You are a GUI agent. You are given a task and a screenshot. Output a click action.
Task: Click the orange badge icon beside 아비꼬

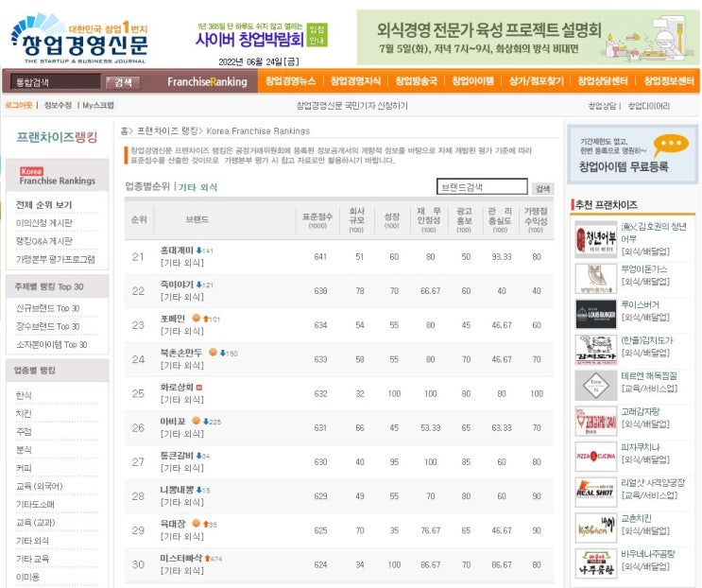pyautogui.click(x=196, y=421)
